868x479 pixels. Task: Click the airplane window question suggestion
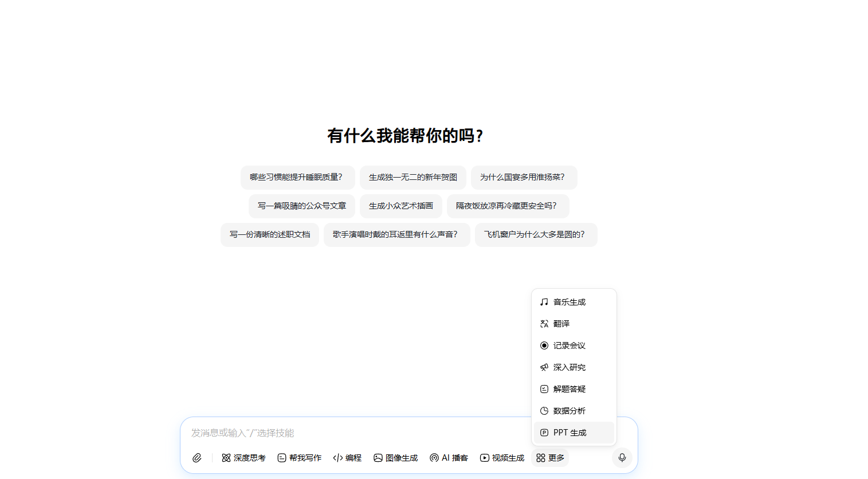pyautogui.click(x=536, y=234)
